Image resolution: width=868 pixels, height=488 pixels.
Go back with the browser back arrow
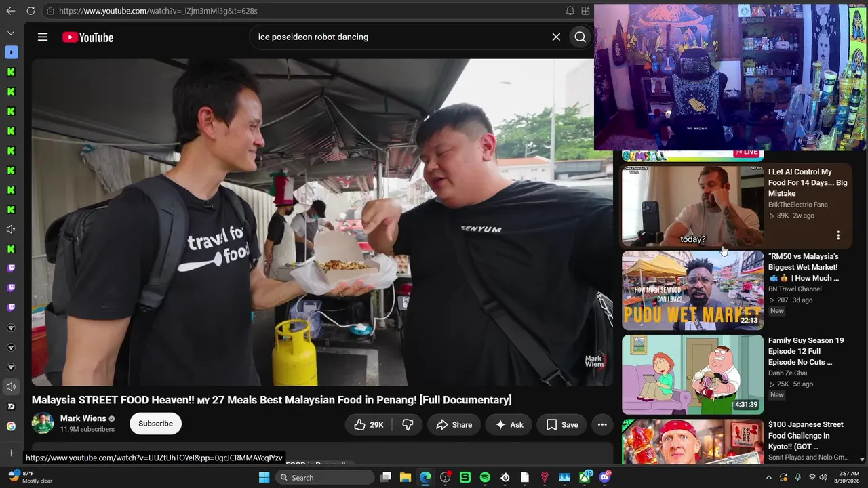10,11
